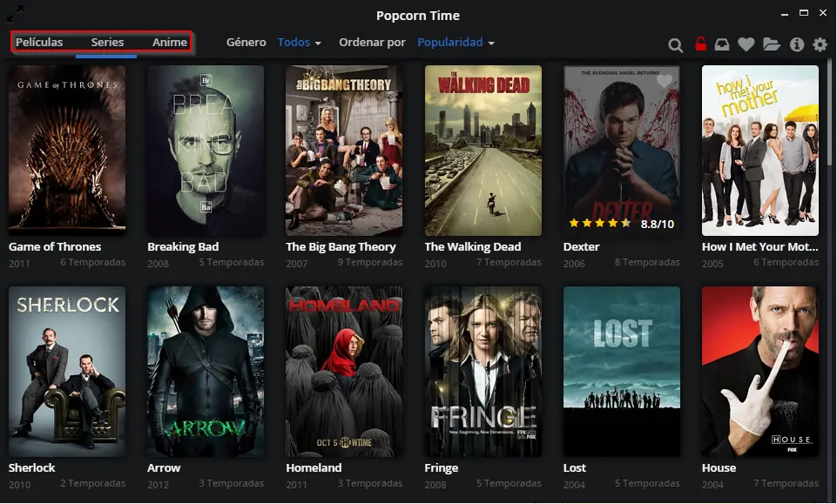837x504 pixels.
Task: Open The Walking Dead poster
Action: click(483, 151)
